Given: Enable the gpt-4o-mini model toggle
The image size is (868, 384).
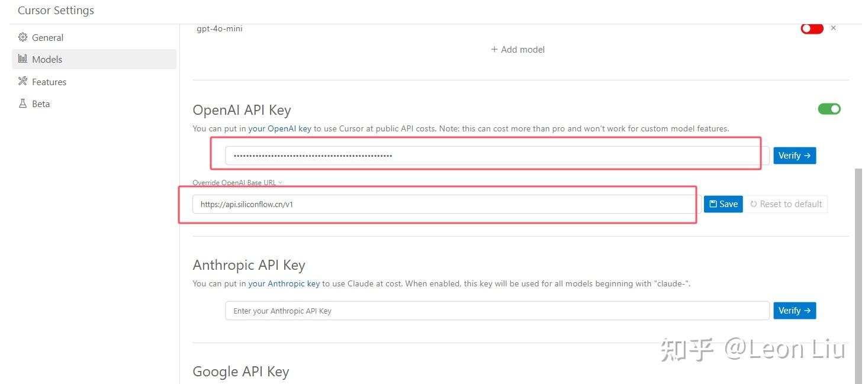Looking at the screenshot, I should (x=811, y=28).
